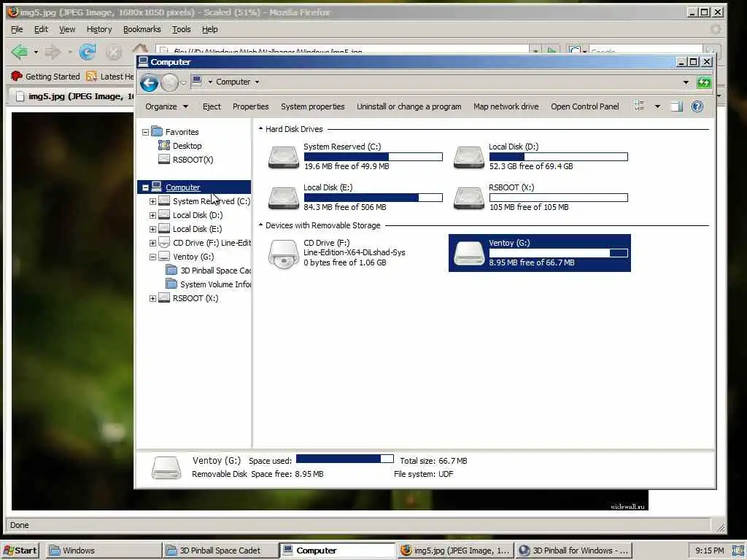Open Firefox Bookmarks menu
Viewport: 747px width, 560px height.
(x=142, y=29)
